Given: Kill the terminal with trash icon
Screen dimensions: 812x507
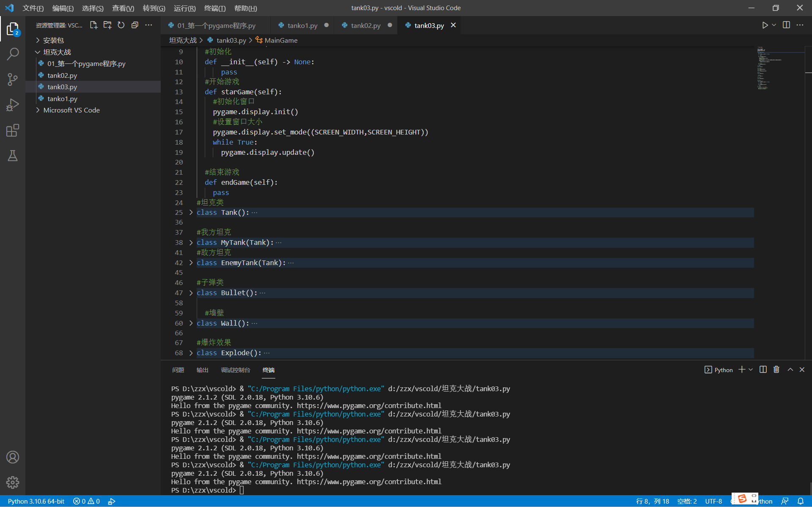Looking at the screenshot, I should click(776, 370).
